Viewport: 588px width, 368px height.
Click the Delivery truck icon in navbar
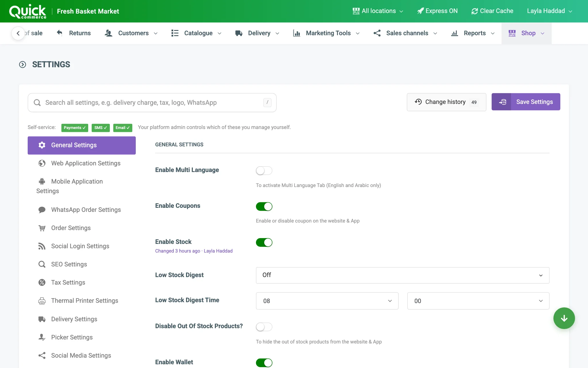pos(239,33)
